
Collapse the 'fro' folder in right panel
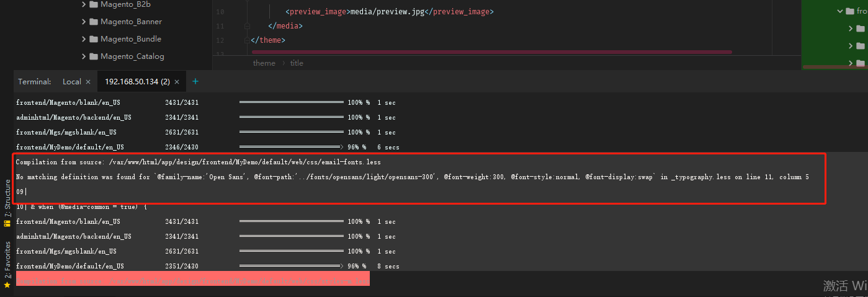click(840, 11)
